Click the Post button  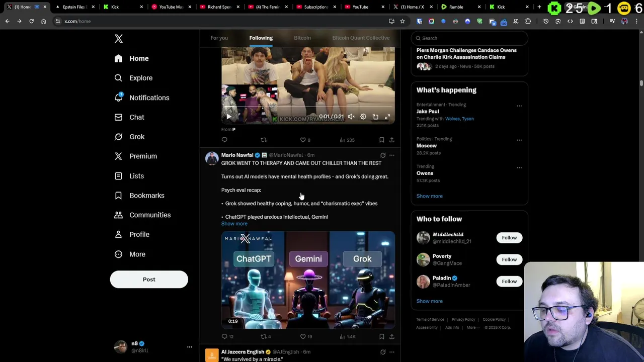click(x=149, y=280)
